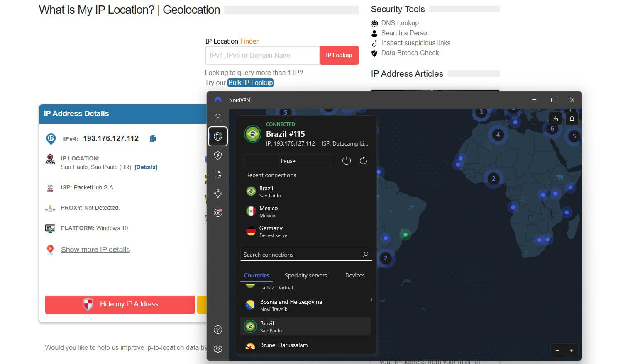This screenshot has width=623, height=364.
Task: Click the NordVPN logo in title bar
Action: (x=218, y=100)
